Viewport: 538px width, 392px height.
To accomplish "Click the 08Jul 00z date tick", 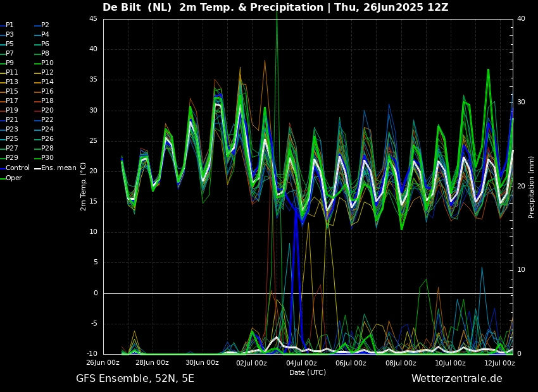I will click(x=401, y=363).
